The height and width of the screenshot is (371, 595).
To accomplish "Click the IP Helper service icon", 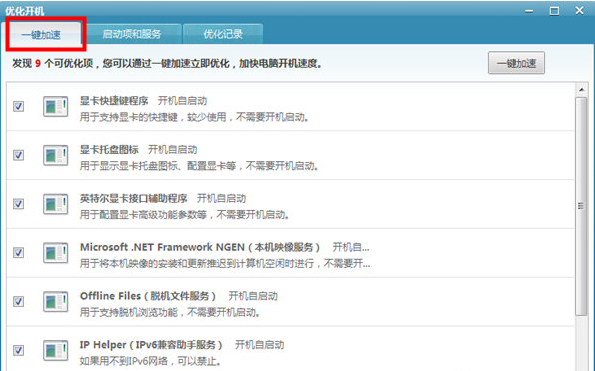I will point(55,350).
